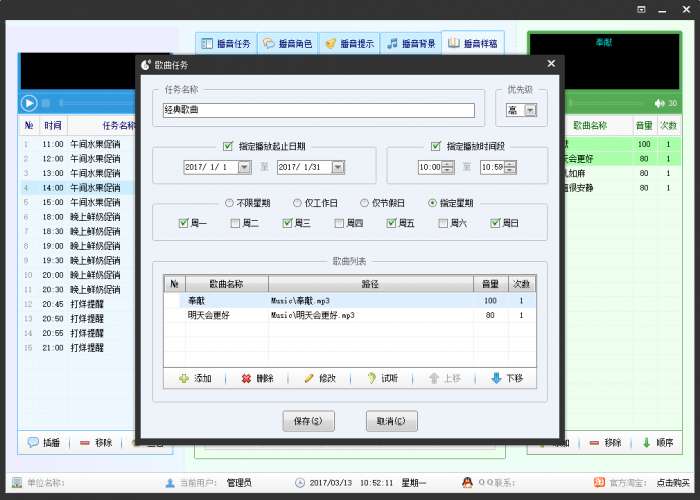Viewport: 700px width, 500px height.
Task: Open the main window options menu button
Action: click(x=642, y=9)
